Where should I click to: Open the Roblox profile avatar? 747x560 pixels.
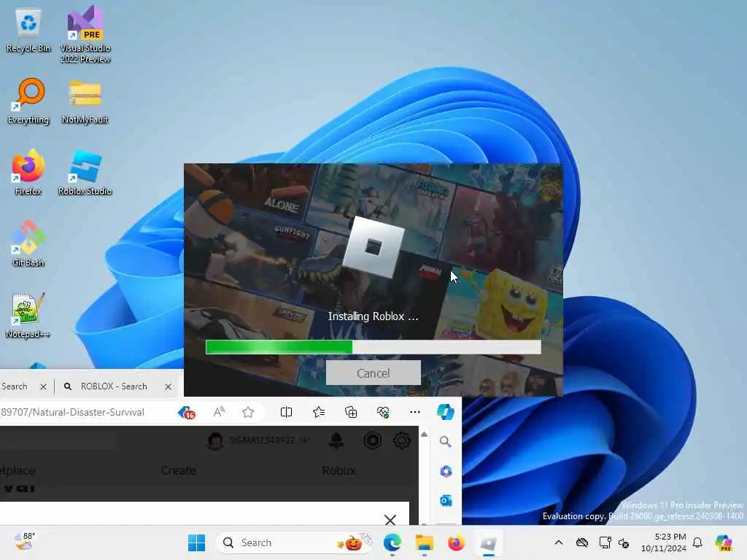215,440
